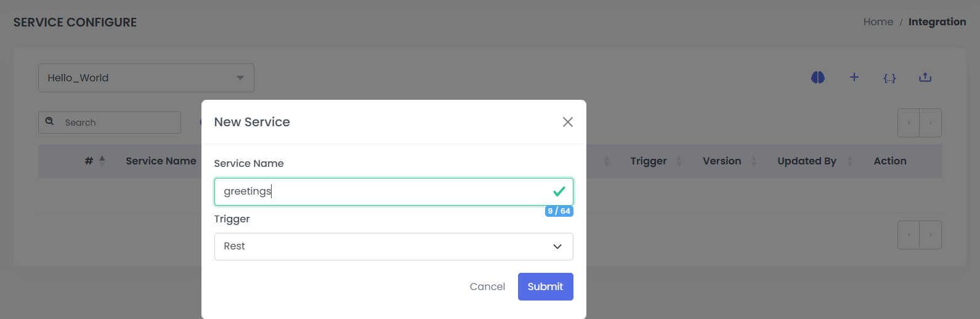This screenshot has height=319, width=980.
Task: Sort by Trigger column arrows
Action: [679, 161]
